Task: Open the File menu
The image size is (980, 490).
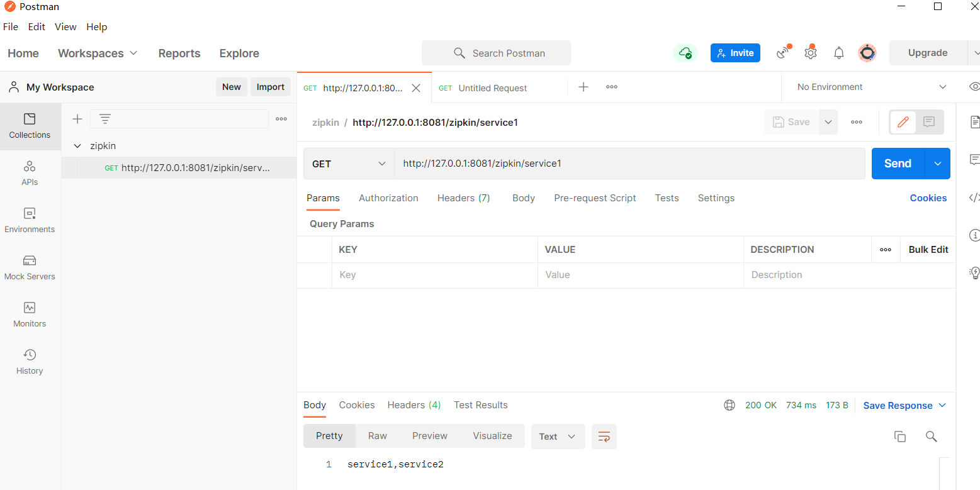Action: tap(11, 27)
